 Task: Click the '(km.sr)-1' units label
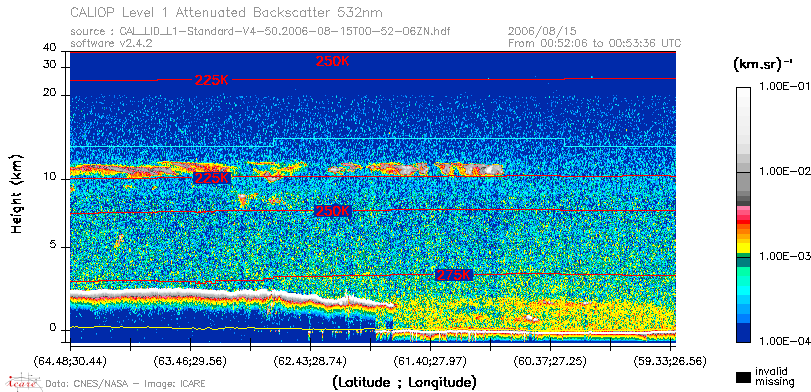click(762, 65)
